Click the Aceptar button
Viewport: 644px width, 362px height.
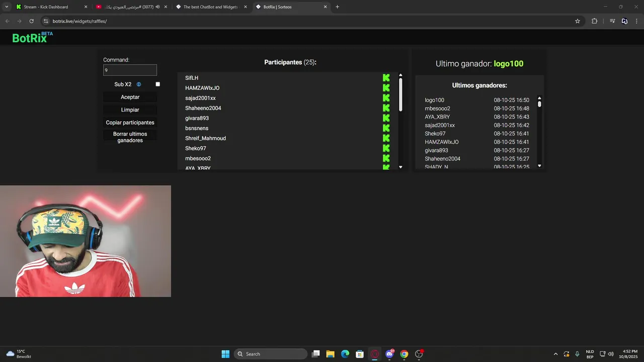coord(130,97)
